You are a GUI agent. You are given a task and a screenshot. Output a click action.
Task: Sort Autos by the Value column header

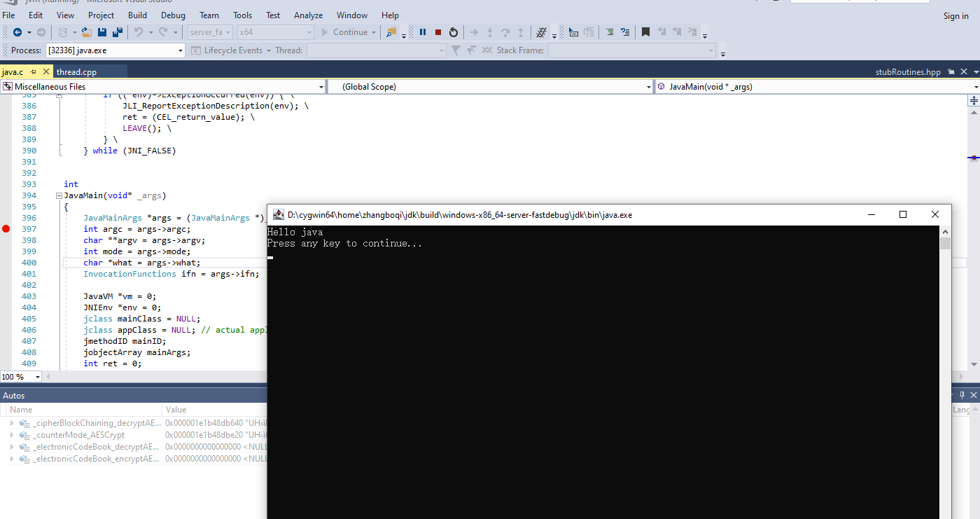point(213,410)
